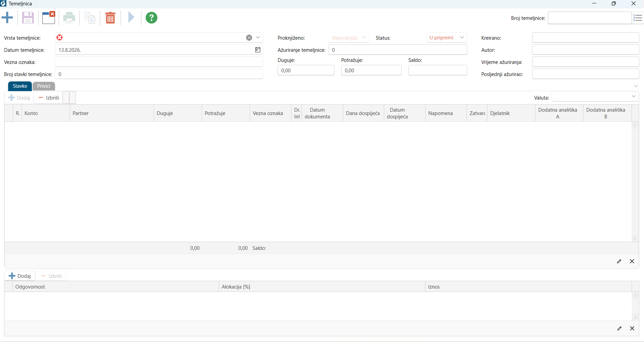Click the red trash can delete icon
The height and width of the screenshot is (342, 644).
tap(110, 17)
